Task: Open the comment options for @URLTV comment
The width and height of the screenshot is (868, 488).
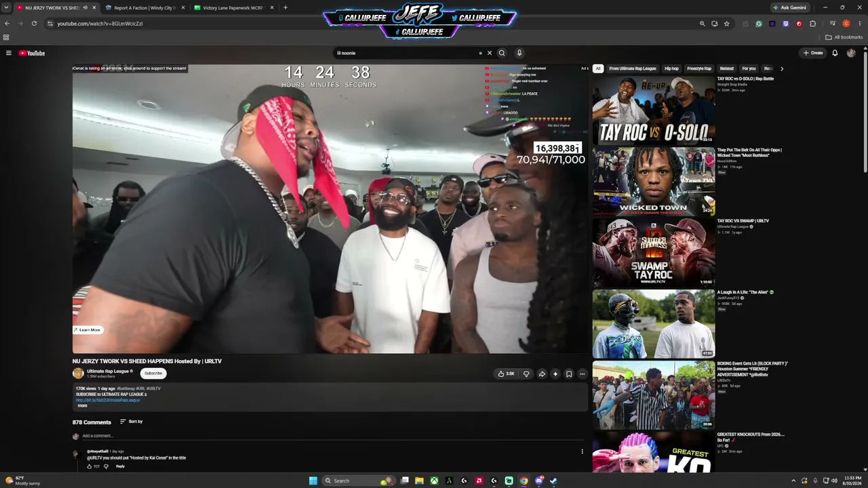Action: (x=582, y=451)
